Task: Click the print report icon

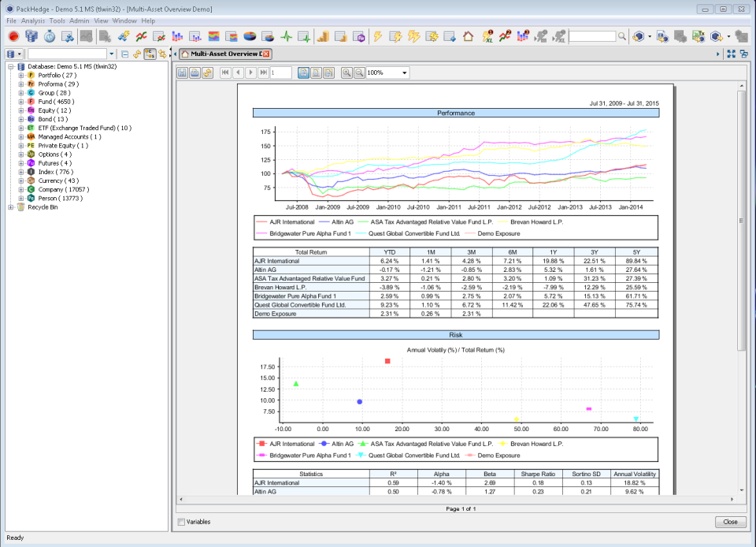Action: [x=195, y=73]
